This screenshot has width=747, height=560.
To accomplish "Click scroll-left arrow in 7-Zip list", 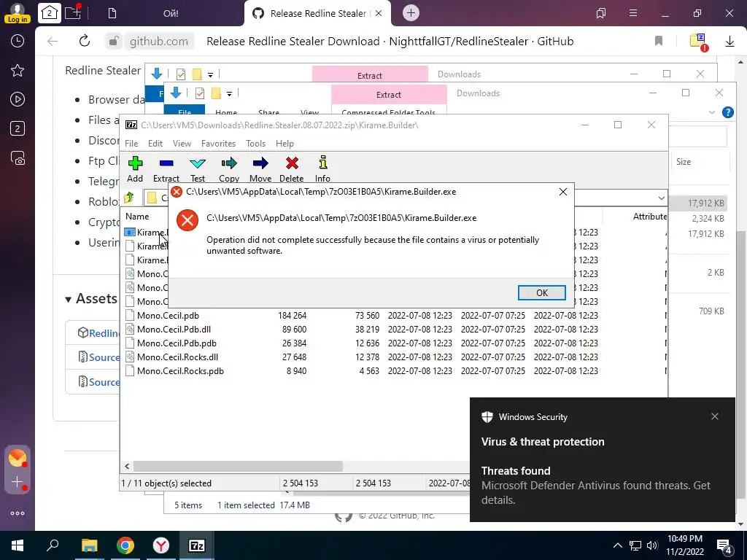I will [127, 466].
